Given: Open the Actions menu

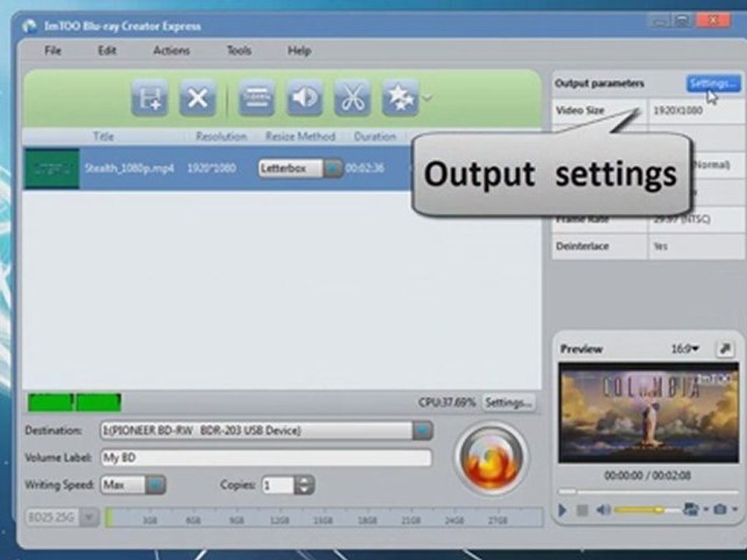Looking at the screenshot, I should (x=171, y=51).
